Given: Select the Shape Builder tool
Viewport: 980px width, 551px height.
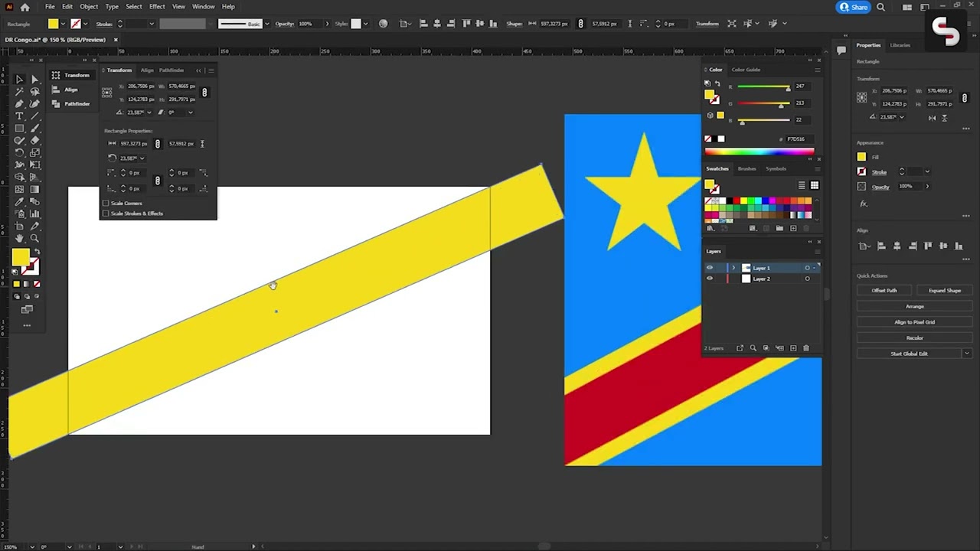Looking at the screenshot, I should [19, 177].
